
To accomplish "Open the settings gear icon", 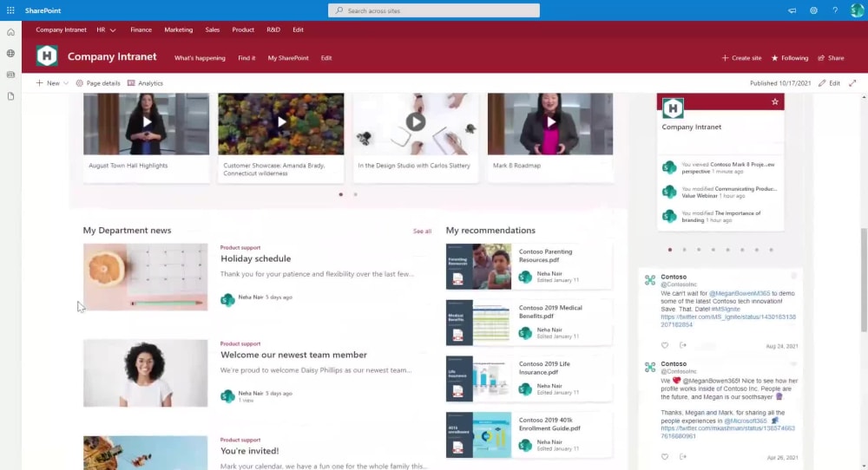I will pyautogui.click(x=813, y=10).
